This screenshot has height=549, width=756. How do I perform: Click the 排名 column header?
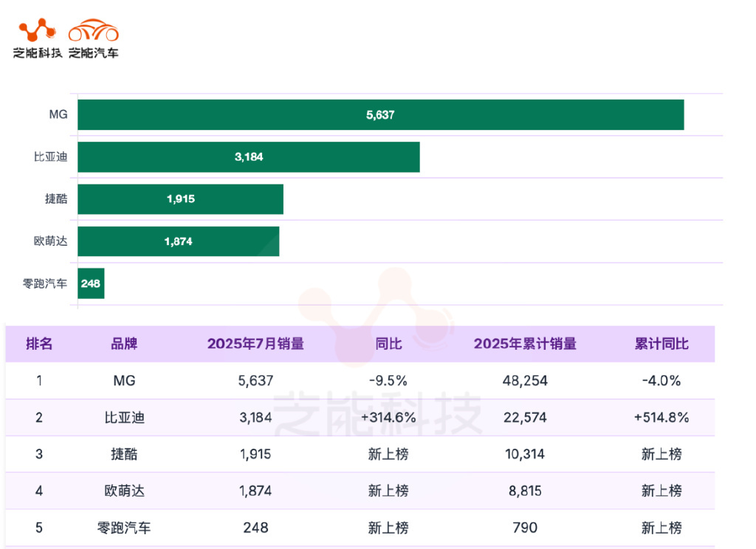click(39, 344)
